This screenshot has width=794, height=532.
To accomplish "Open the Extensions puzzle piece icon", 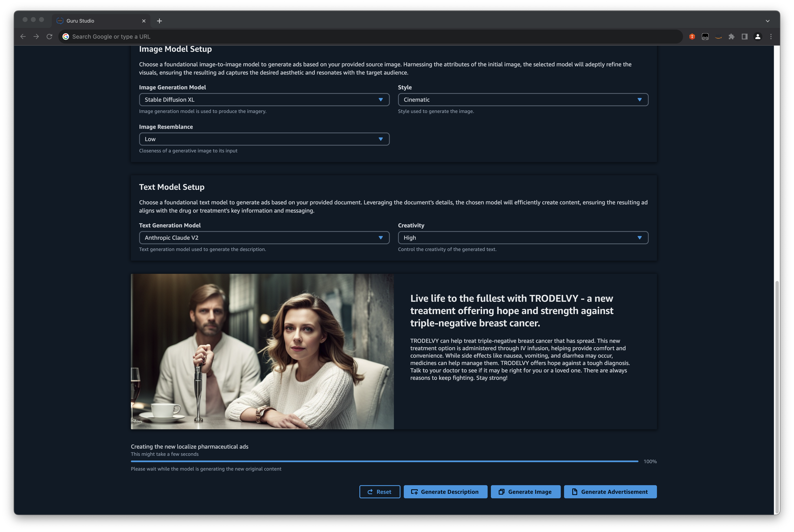I will [731, 37].
